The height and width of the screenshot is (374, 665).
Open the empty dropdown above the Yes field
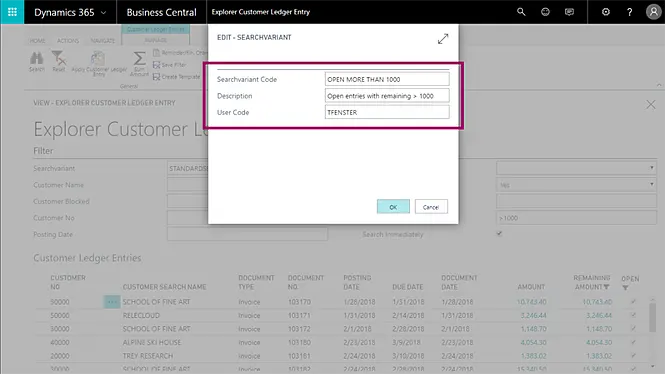576,168
